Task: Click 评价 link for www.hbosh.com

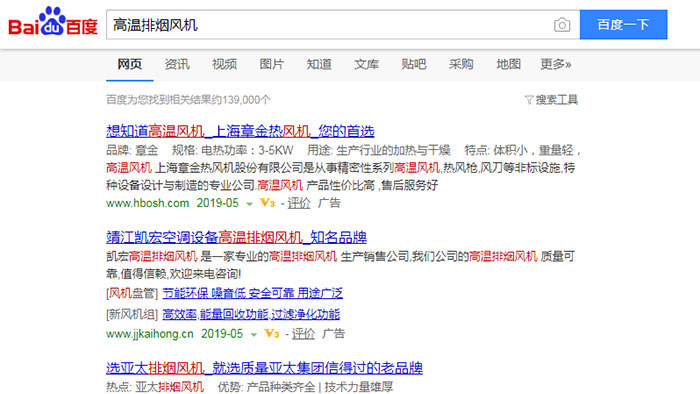Action: click(299, 203)
